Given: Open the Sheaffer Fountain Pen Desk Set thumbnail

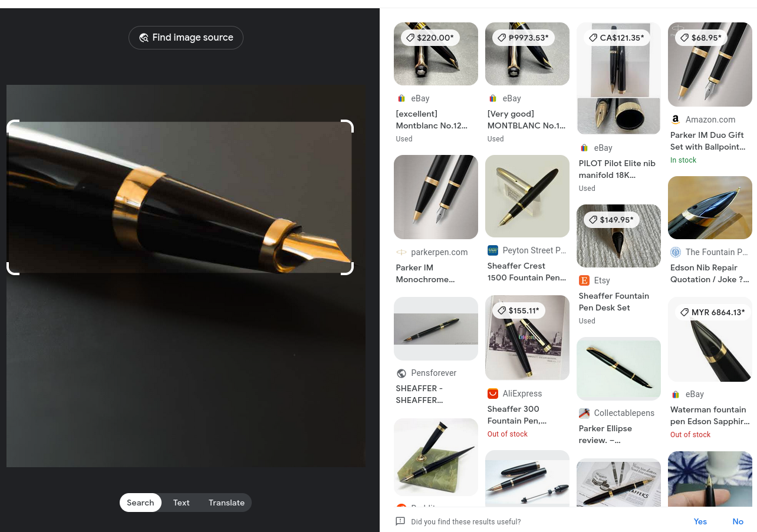Looking at the screenshot, I should click(x=618, y=236).
